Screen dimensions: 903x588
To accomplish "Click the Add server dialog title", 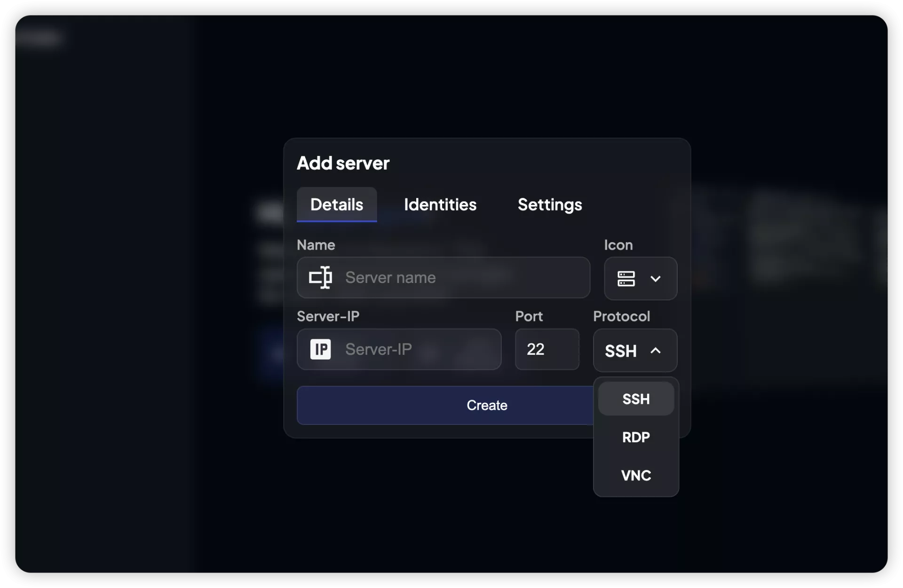I will coord(343,163).
